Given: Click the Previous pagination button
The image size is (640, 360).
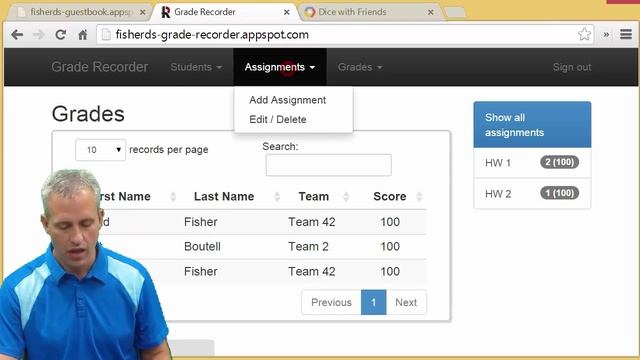Looking at the screenshot, I should 331,302.
